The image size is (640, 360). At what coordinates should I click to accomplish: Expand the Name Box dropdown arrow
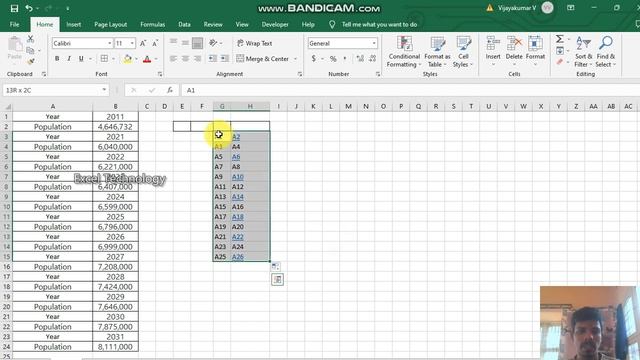104,90
